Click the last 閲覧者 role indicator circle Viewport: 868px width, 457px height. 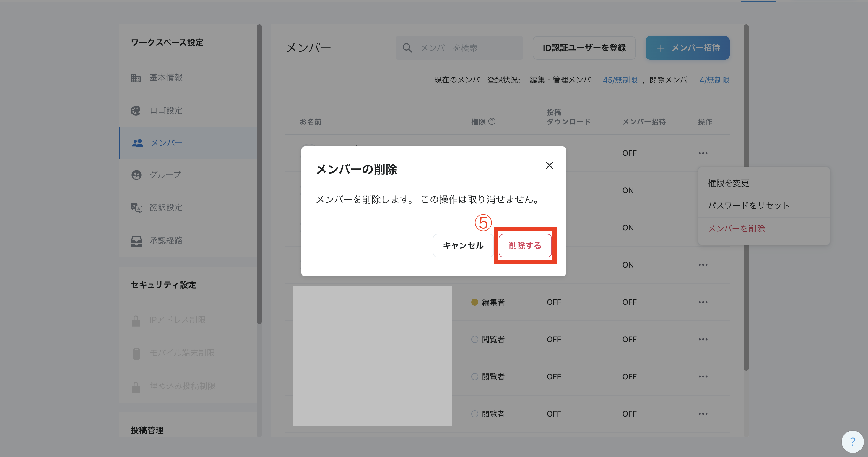[474, 414]
